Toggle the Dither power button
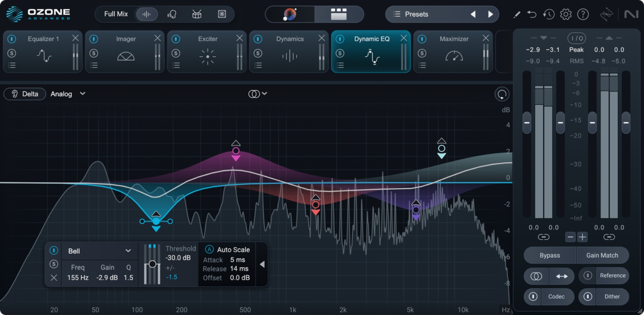 [588, 296]
